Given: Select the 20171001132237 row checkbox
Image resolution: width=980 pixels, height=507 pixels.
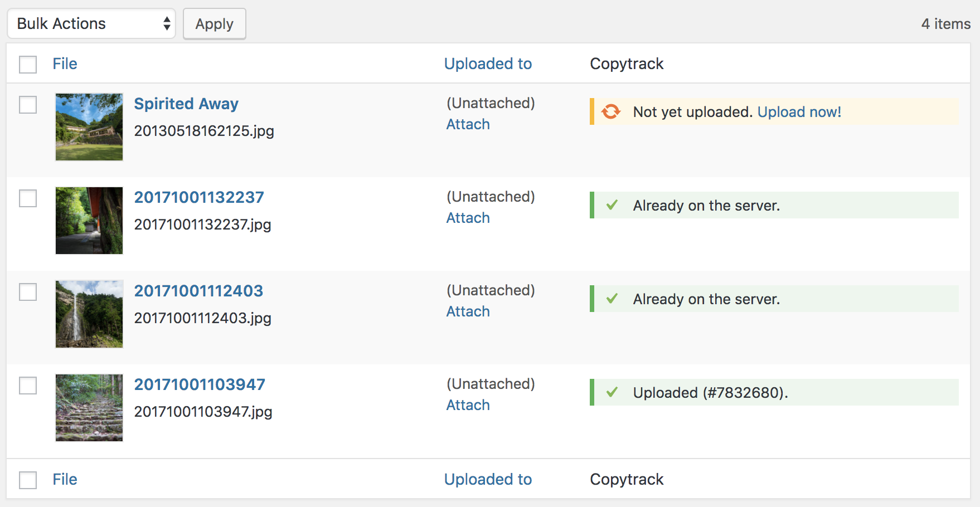Looking at the screenshot, I should click(28, 198).
